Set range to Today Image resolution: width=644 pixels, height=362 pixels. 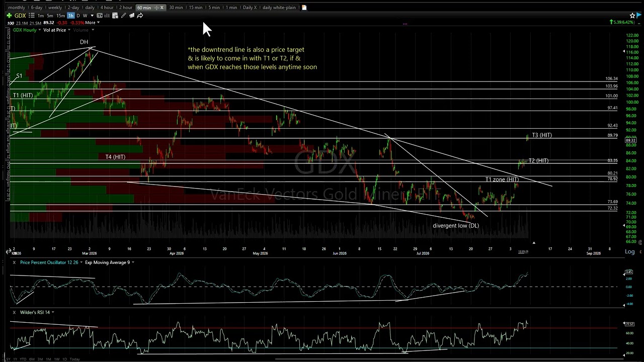pos(75,359)
